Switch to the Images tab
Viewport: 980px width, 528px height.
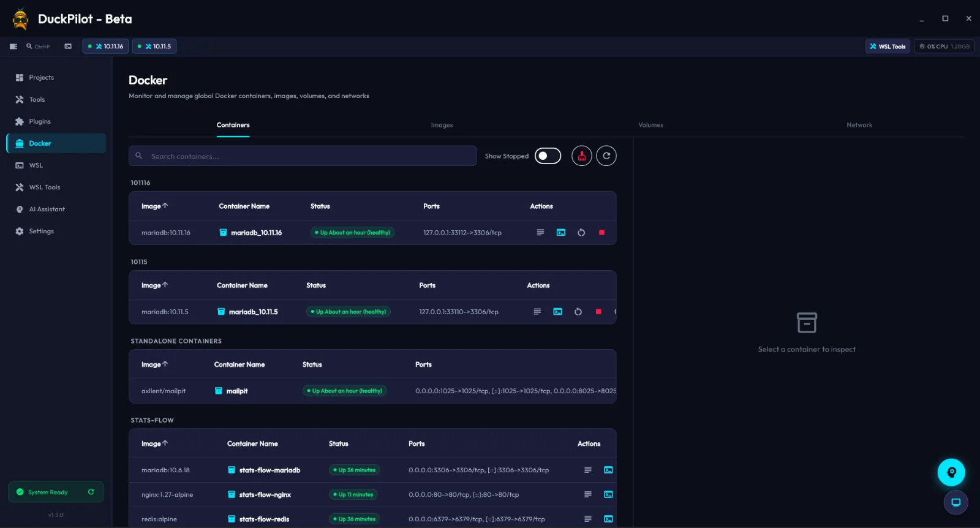pos(442,125)
